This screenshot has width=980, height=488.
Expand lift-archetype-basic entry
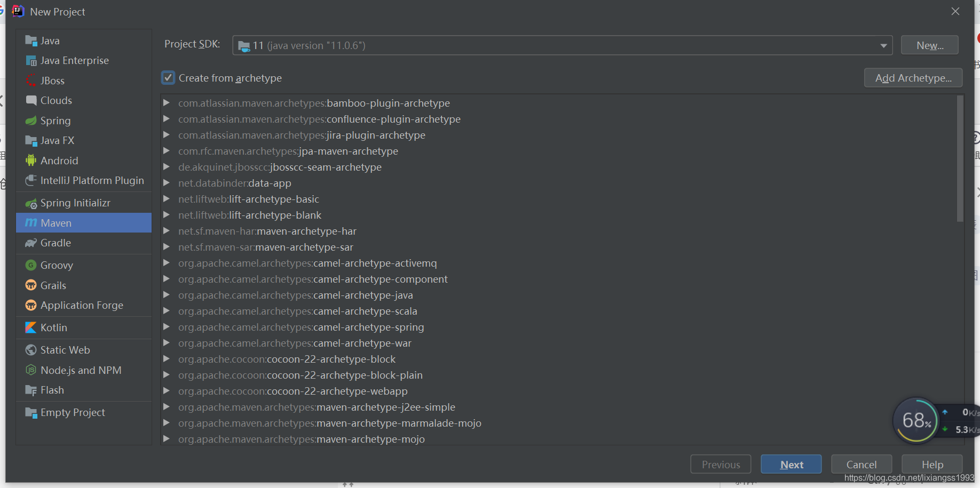pos(167,198)
